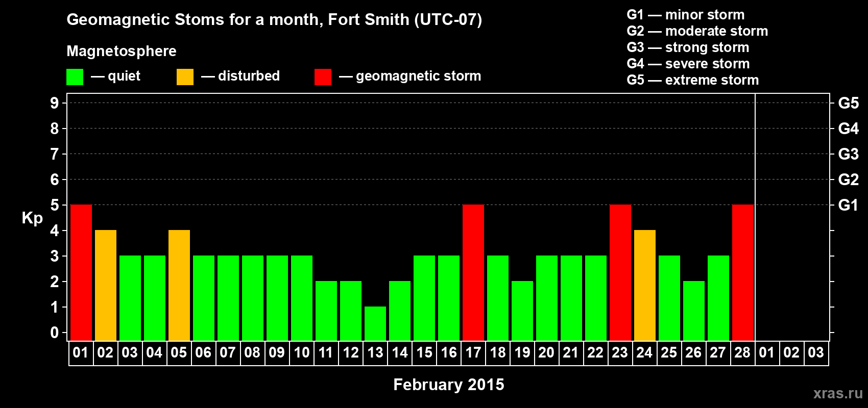Click the Kp value 0 on left axis
This screenshot has width=868, height=408.
[55, 333]
